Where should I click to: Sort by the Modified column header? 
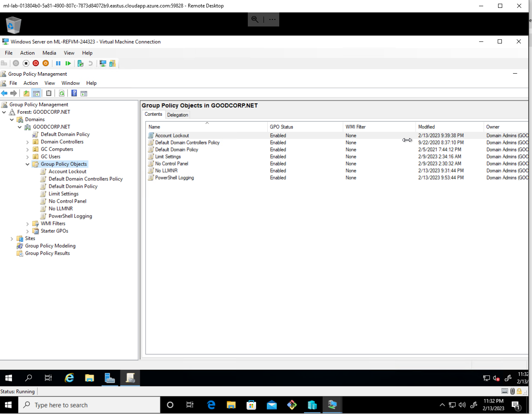[450, 127]
